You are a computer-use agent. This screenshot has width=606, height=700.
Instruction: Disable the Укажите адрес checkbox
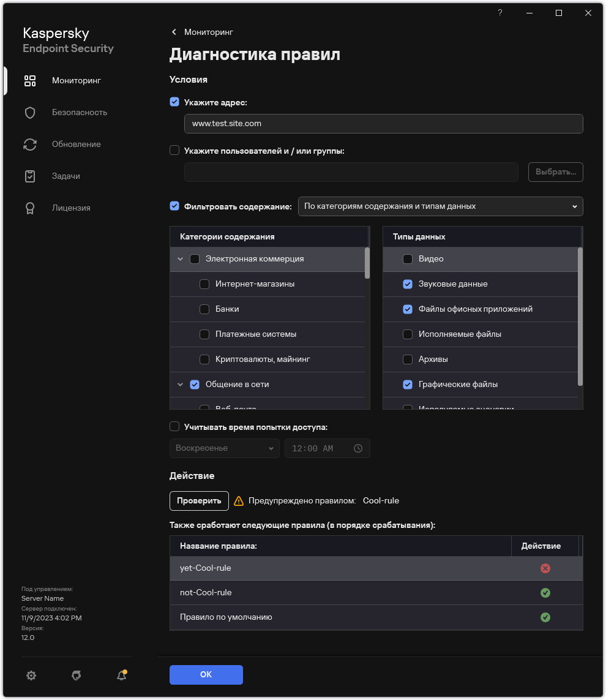coord(174,102)
